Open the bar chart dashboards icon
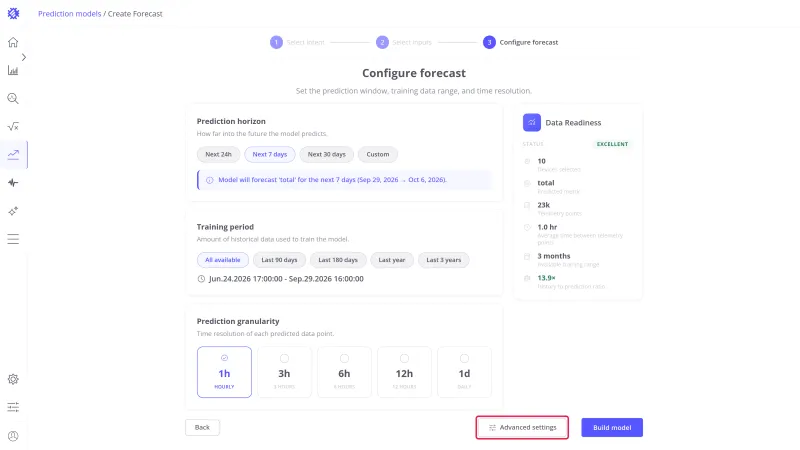Image resolution: width=800 pixels, height=450 pixels. [x=13, y=70]
